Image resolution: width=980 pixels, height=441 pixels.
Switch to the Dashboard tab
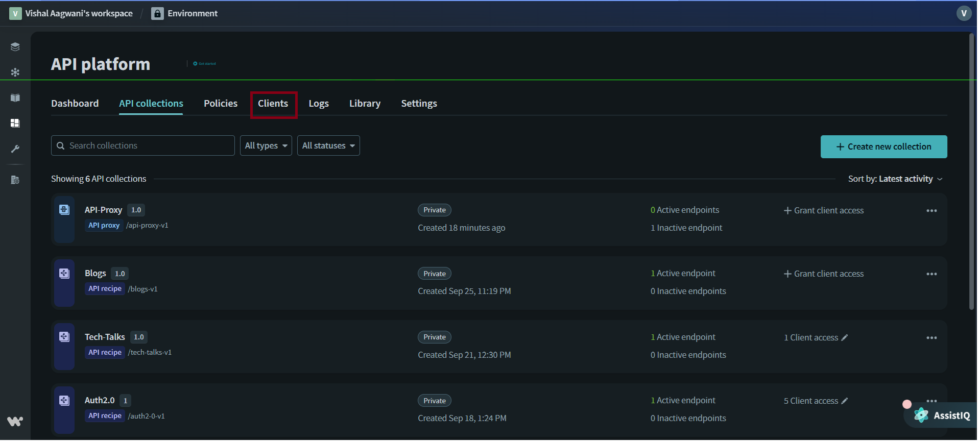[75, 104]
